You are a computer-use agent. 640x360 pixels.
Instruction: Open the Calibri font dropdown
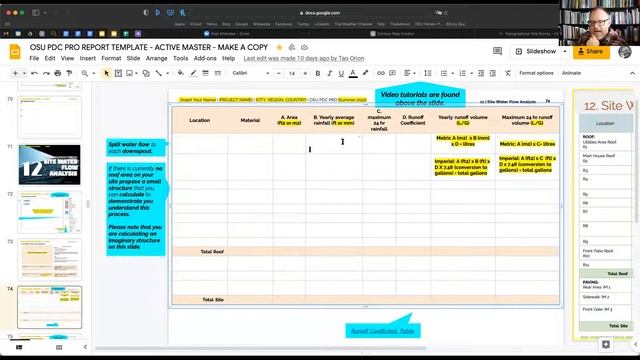[251, 73]
